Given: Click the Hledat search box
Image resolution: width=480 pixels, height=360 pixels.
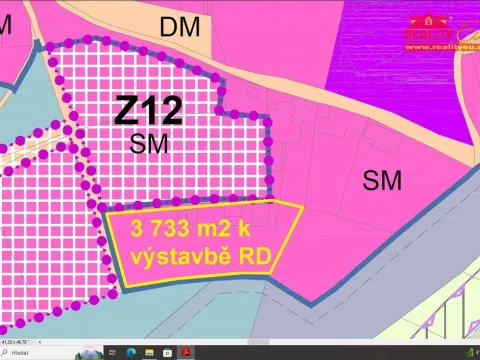Looking at the screenshot, I should 52,353.
